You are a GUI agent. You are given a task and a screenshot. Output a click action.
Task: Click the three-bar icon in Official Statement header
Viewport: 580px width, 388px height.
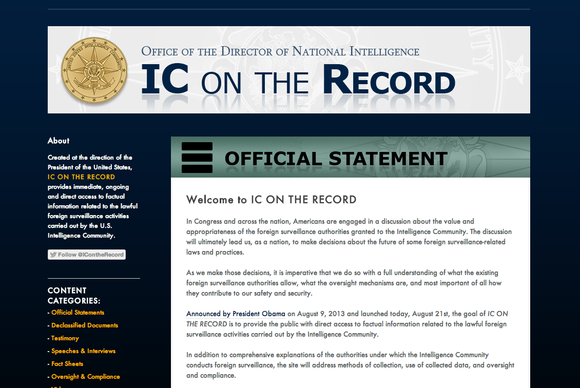click(197, 158)
